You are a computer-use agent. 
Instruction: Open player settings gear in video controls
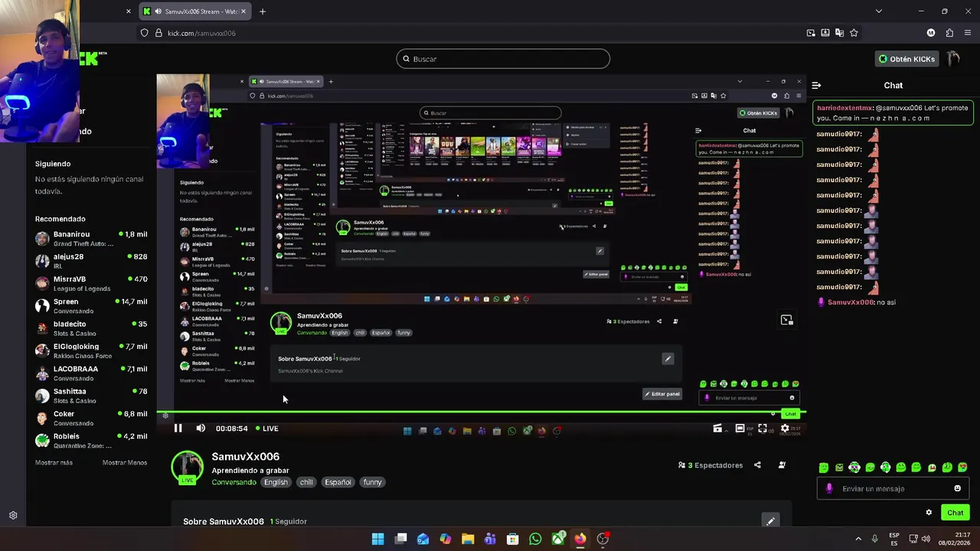pos(785,429)
